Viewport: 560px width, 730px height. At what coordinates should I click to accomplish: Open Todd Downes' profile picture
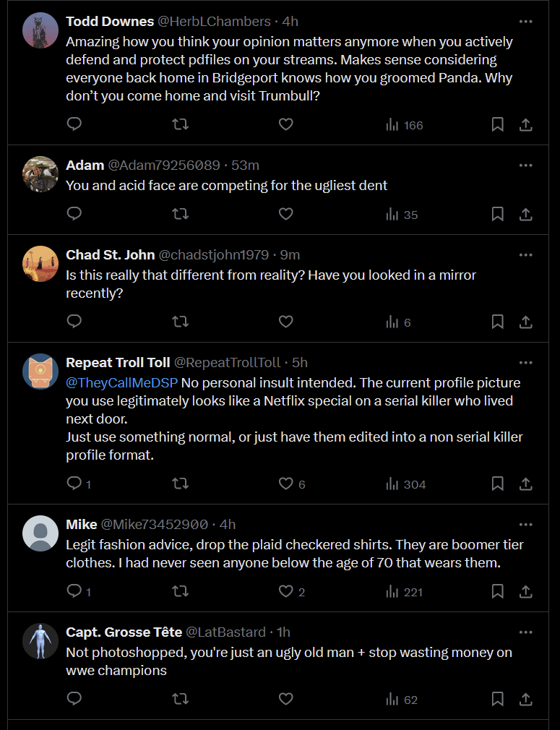tap(40, 30)
